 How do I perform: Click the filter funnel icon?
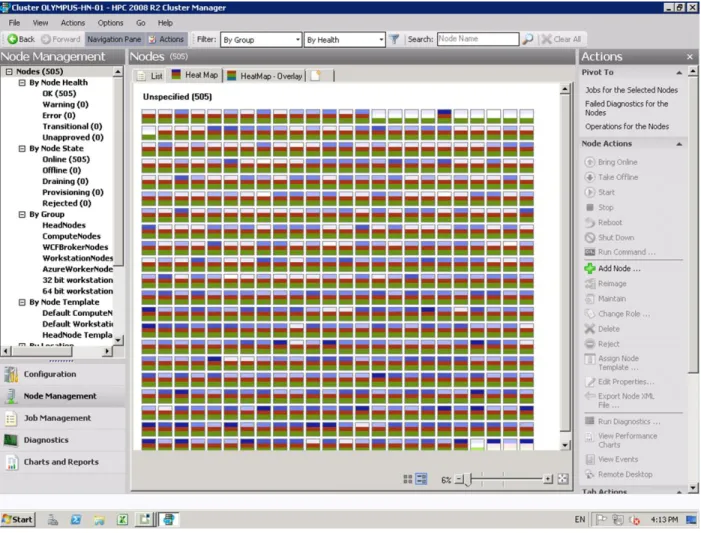point(394,39)
